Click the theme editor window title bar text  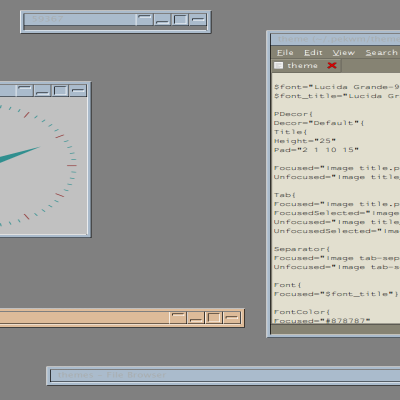(338, 39)
